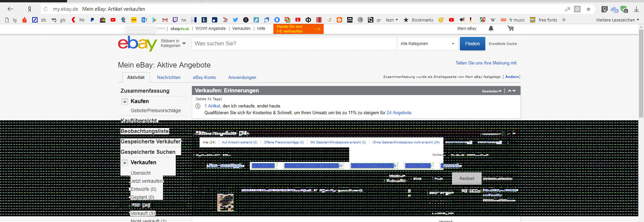The width and height of the screenshot is (644, 222).
Task: Open the green shield extension
Action: coord(624,9)
